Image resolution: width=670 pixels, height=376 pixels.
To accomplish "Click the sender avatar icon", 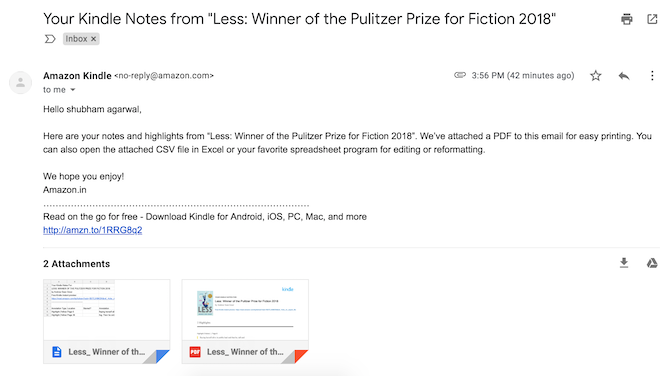I will click(x=21, y=82).
